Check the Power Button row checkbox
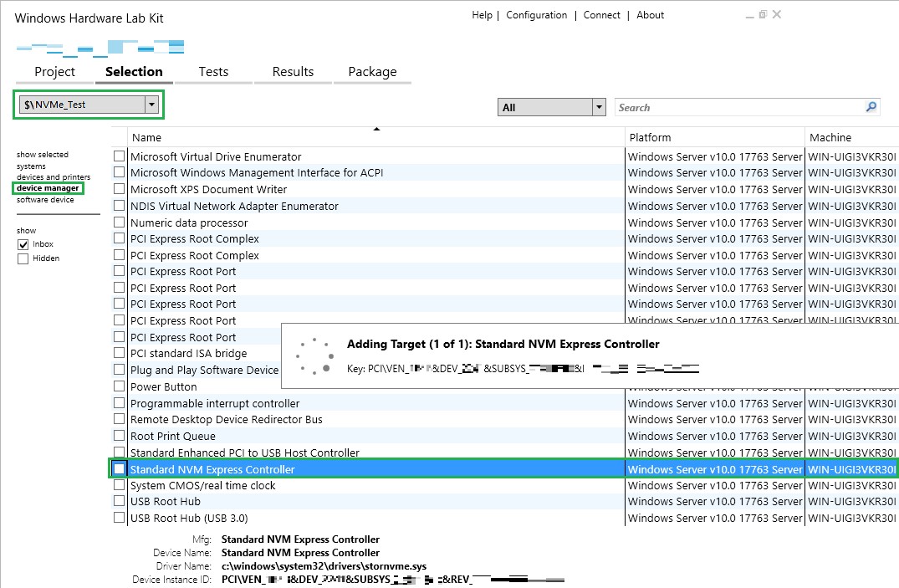The height and width of the screenshot is (588, 899). (119, 386)
